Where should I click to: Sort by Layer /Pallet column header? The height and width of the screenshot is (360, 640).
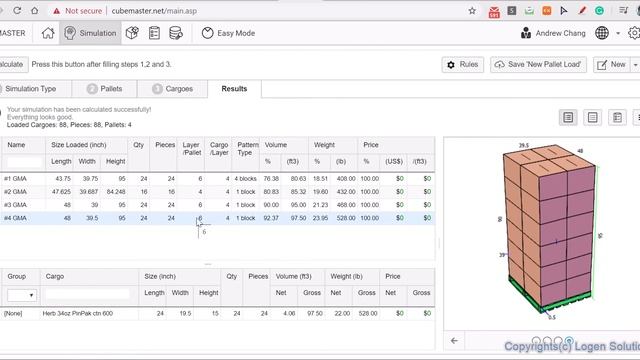(191, 149)
